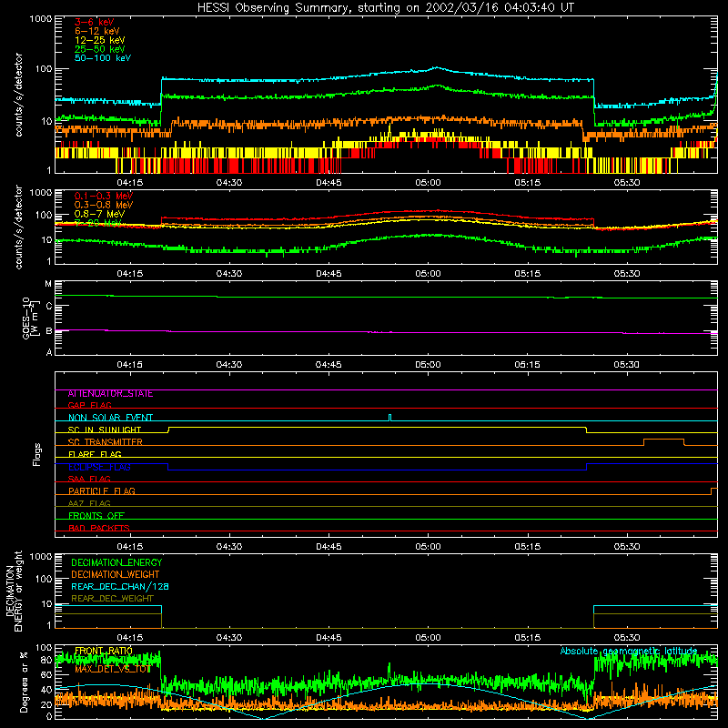The height and width of the screenshot is (728, 728).
Task: Click the M class tick label on GOES plot
Action: click(x=48, y=284)
